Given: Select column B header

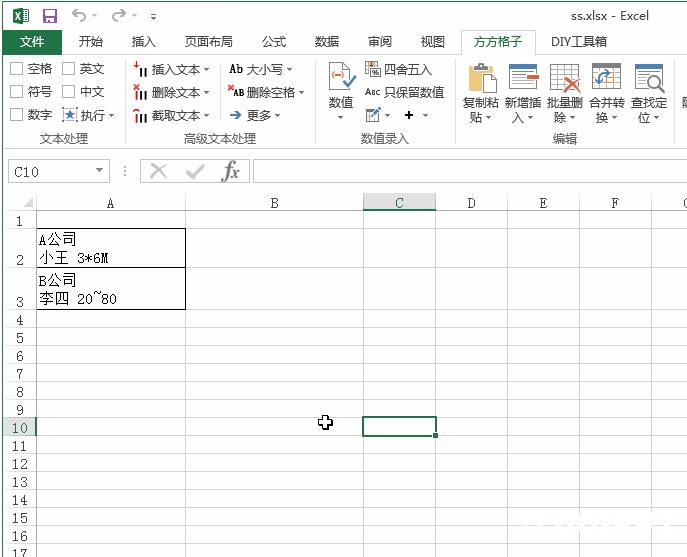Looking at the screenshot, I should [274, 203].
